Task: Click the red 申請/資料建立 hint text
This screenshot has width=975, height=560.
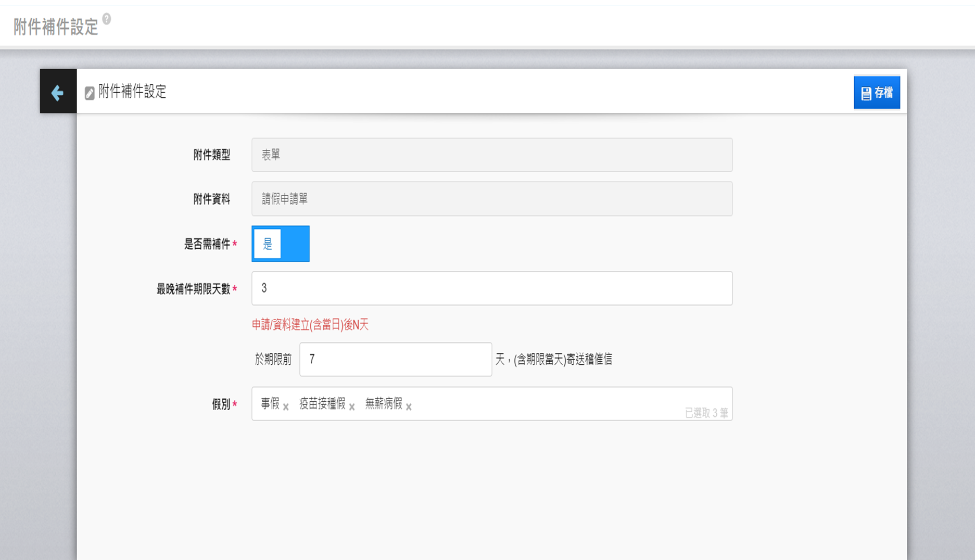Action: [x=310, y=325]
